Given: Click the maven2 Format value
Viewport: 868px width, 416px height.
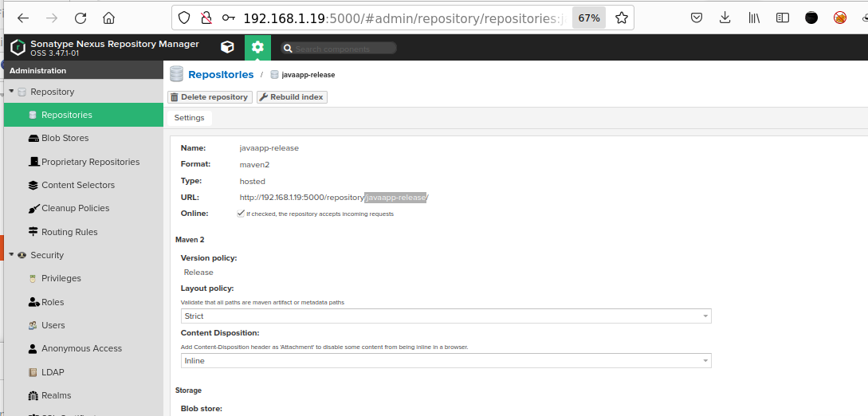Looking at the screenshot, I should [x=254, y=165].
